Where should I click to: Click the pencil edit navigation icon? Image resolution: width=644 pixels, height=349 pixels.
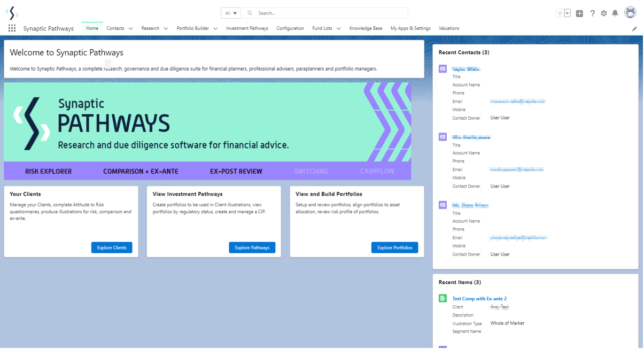coord(634,29)
